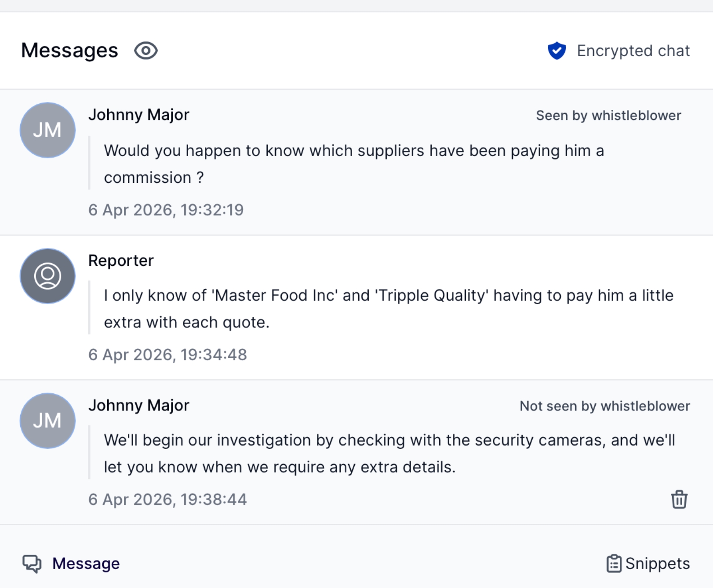Click the Snippets clipboard icon
Screen dimensions: 713x588
pos(614,563)
